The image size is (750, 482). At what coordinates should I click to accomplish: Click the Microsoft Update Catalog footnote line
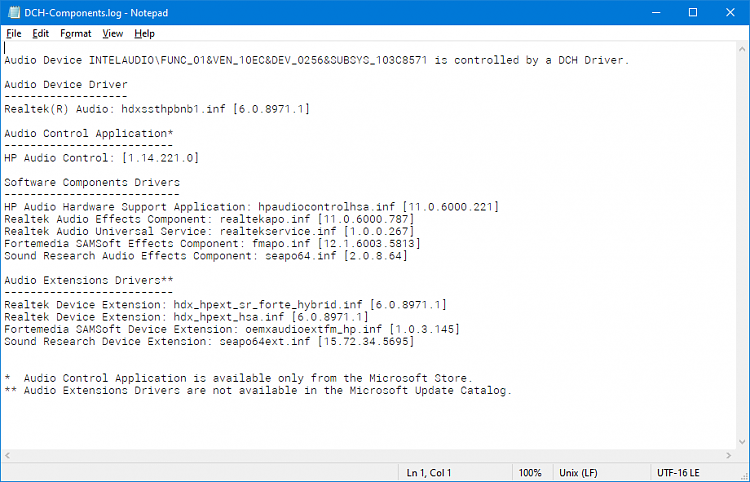pyautogui.click(x=258, y=391)
